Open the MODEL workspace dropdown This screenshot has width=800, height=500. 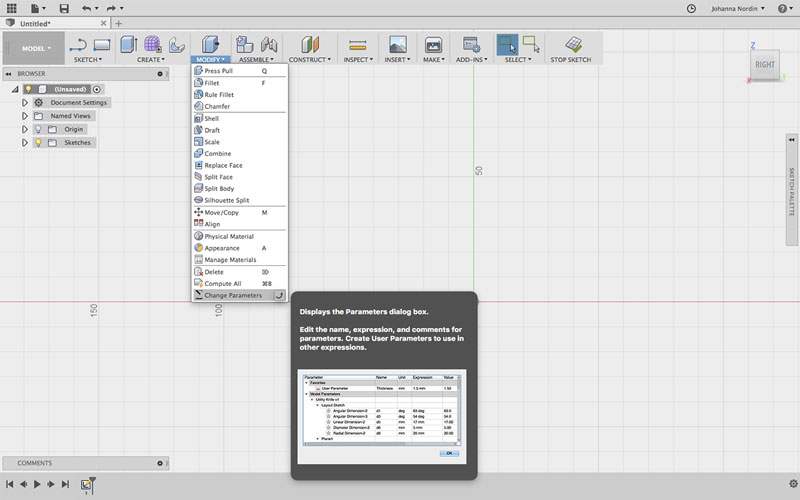(x=34, y=48)
